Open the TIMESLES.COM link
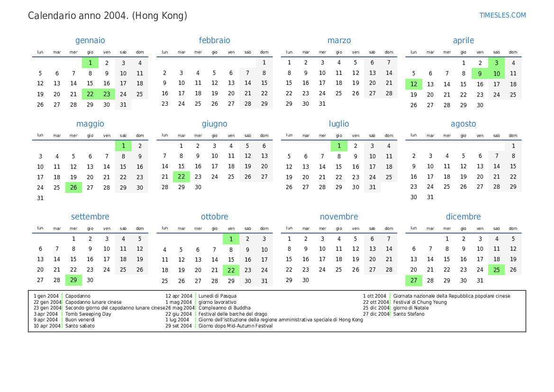The height and width of the screenshot is (392, 554). pyautogui.click(x=502, y=15)
